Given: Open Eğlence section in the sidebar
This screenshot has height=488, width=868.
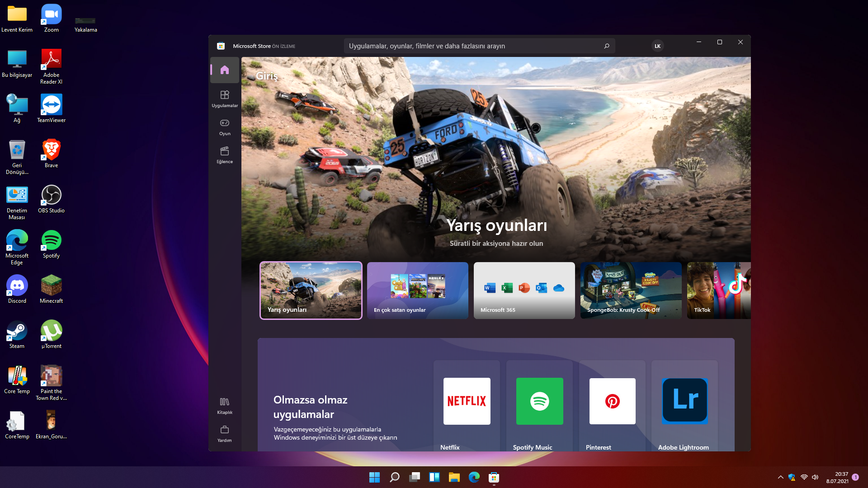Looking at the screenshot, I should tap(225, 155).
